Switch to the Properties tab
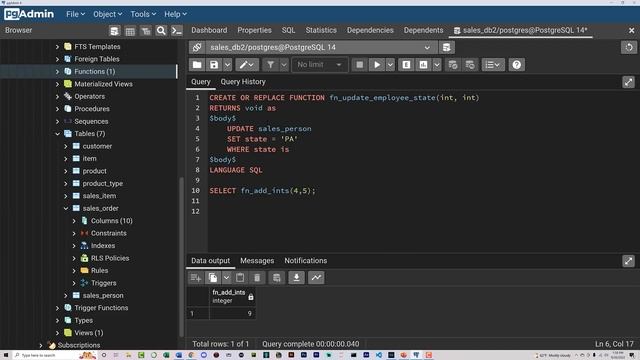640x360 pixels. pyautogui.click(x=254, y=30)
